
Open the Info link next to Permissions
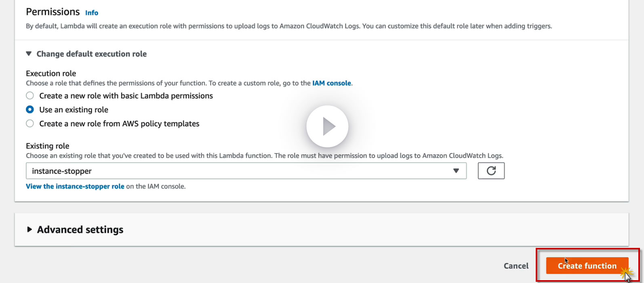click(92, 13)
